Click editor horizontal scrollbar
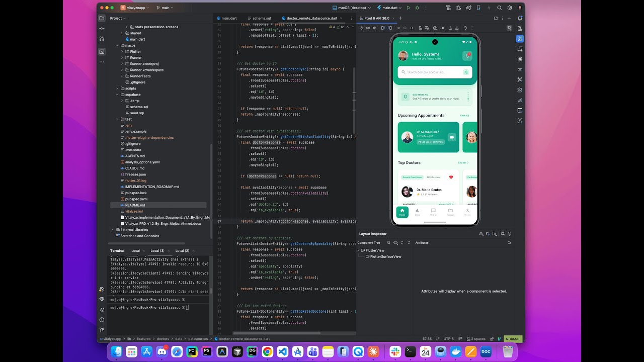The width and height of the screenshot is (644, 362). click(276, 333)
